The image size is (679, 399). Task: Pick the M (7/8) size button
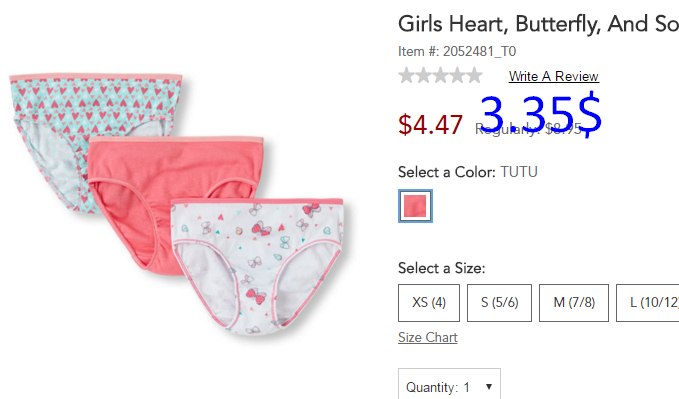coord(574,303)
